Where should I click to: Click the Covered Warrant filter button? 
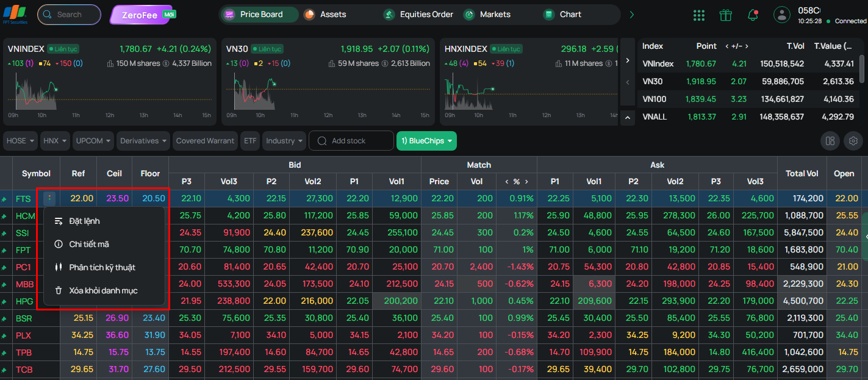click(205, 141)
